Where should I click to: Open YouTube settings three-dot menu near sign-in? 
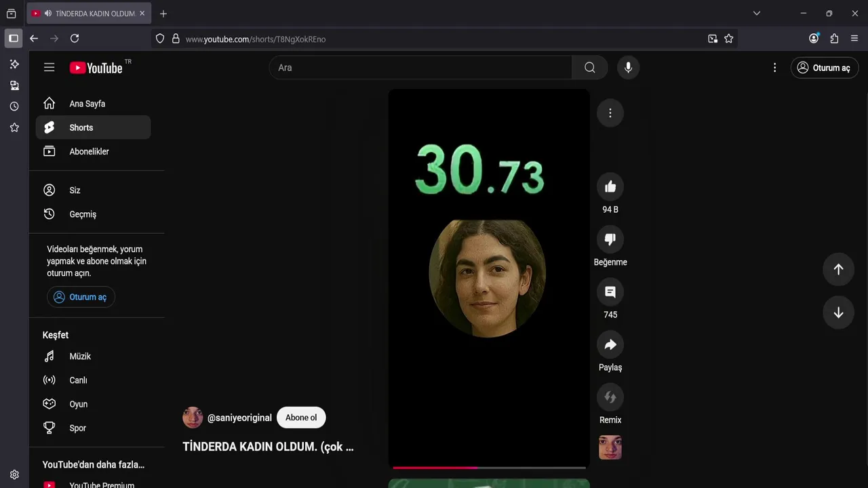point(774,67)
